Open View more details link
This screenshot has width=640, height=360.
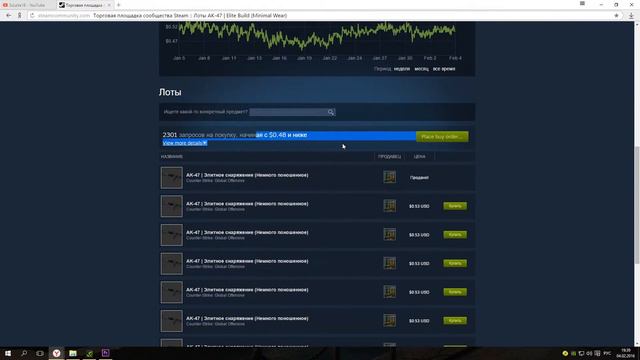click(x=184, y=143)
